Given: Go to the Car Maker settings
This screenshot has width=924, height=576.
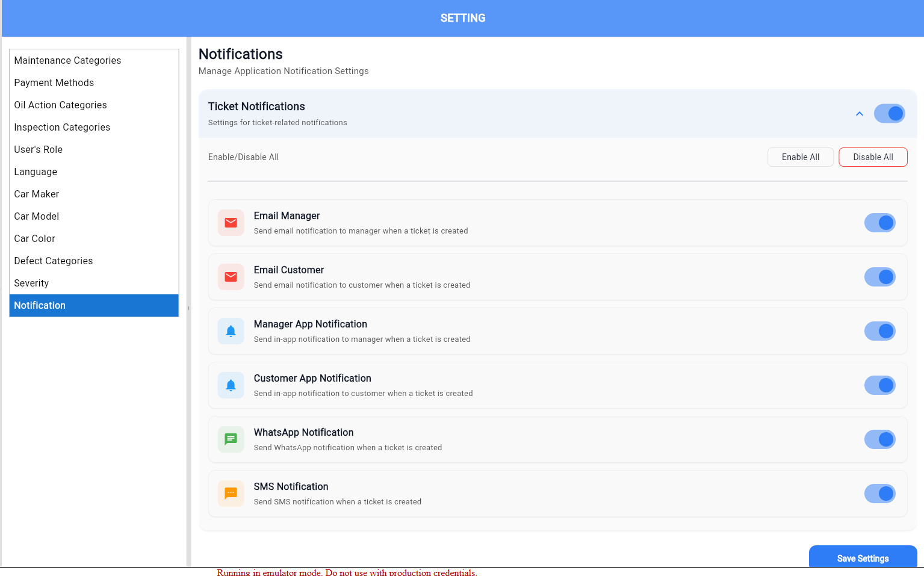Looking at the screenshot, I should [x=37, y=194].
